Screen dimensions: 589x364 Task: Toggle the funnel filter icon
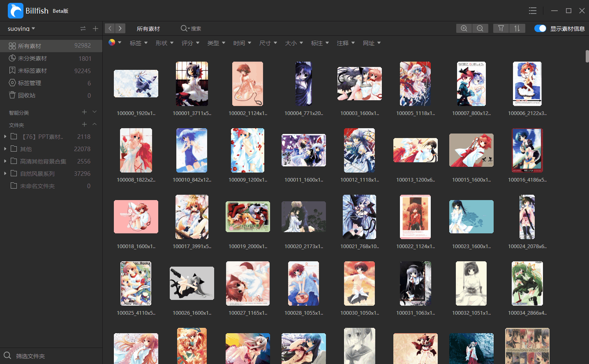point(501,28)
